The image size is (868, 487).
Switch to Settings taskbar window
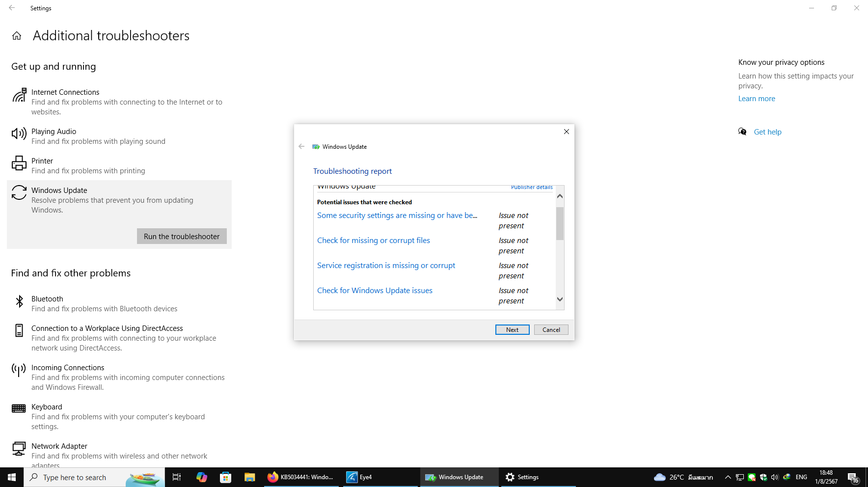coord(538,477)
